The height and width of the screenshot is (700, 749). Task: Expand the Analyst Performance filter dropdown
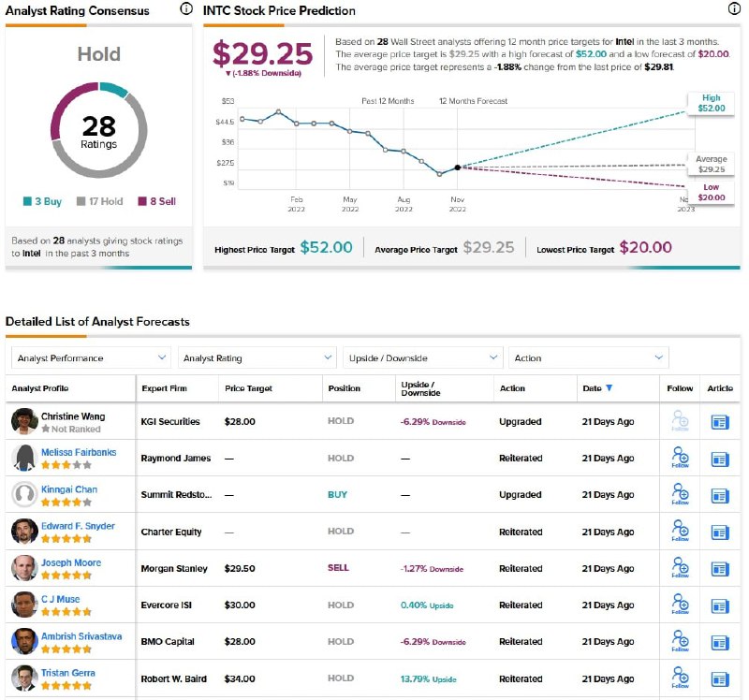(x=91, y=357)
